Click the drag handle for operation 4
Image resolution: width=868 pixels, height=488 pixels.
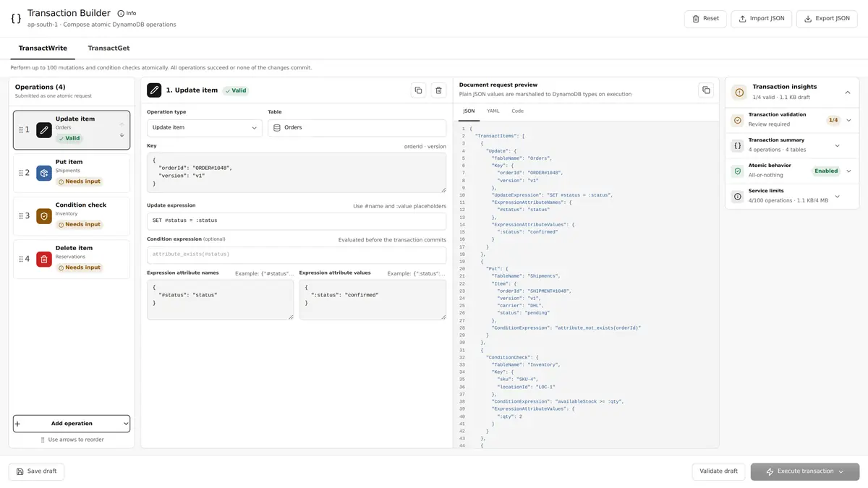point(21,259)
